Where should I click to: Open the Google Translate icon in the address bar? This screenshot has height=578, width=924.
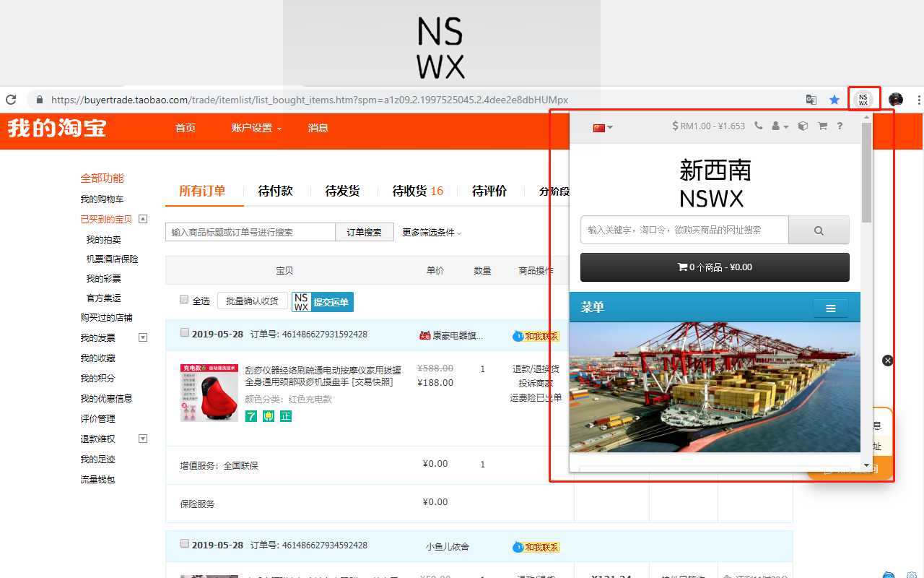[811, 100]
